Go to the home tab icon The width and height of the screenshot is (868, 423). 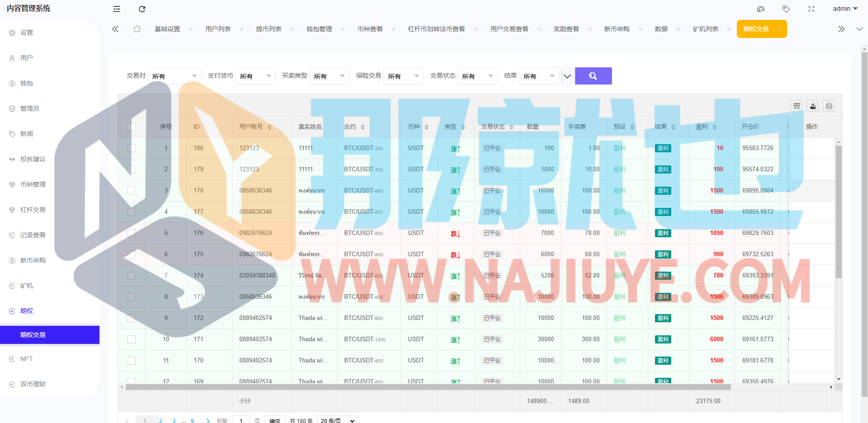point(137,29)
